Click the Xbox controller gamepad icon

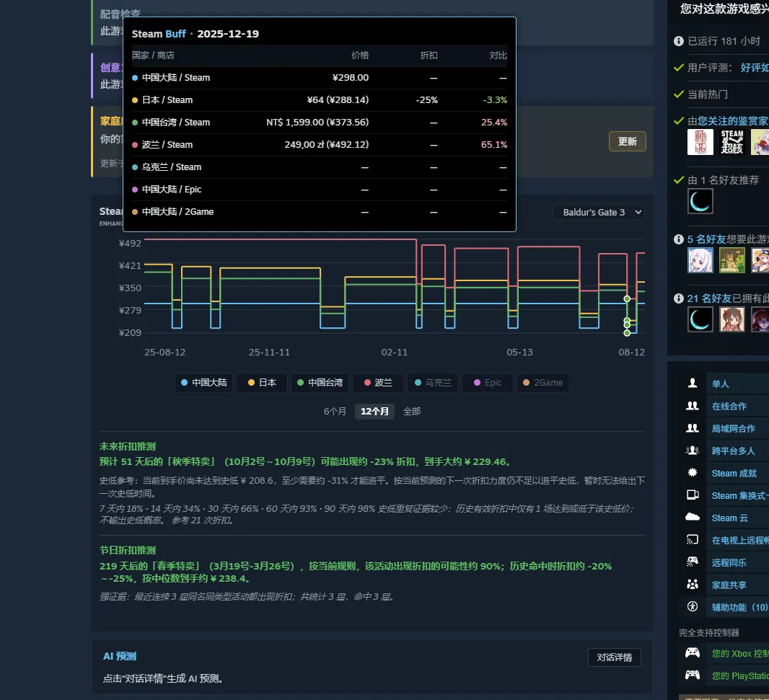692,652
